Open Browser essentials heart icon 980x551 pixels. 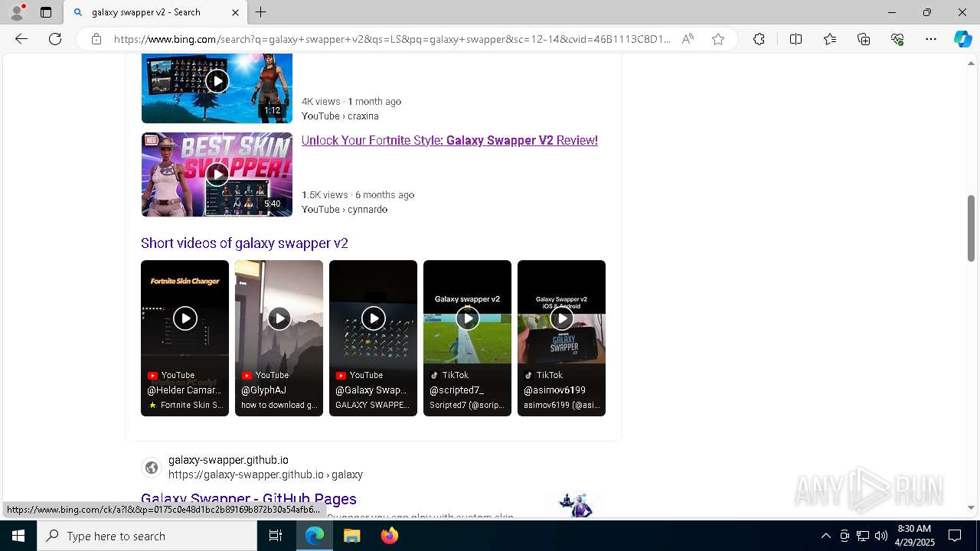point(897,39)
